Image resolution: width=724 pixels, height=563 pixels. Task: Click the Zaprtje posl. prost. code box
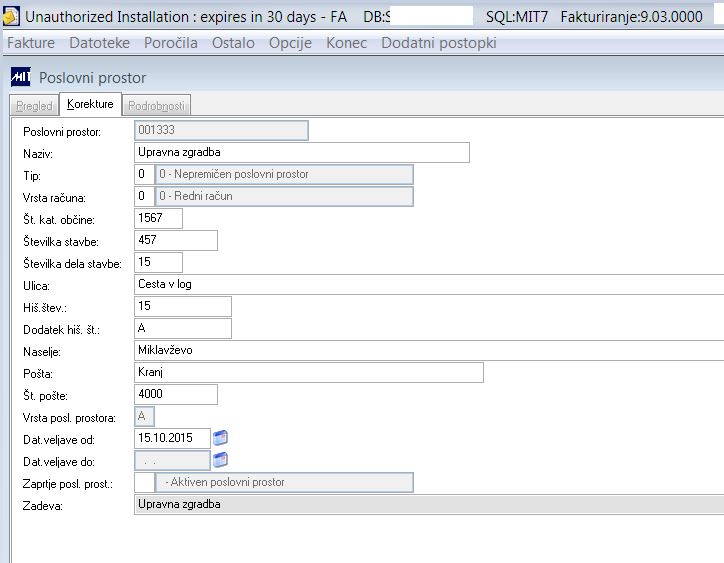coord(144,483)
